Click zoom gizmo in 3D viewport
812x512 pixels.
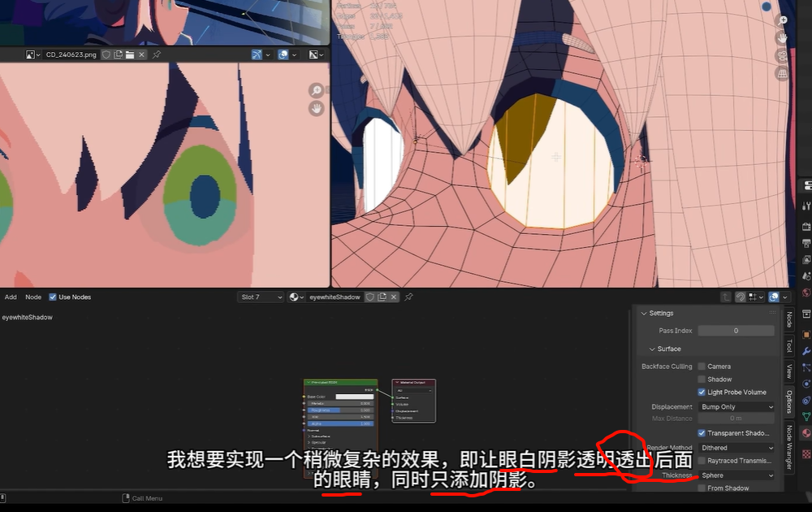pyautogui.click(x=783, y=21)
